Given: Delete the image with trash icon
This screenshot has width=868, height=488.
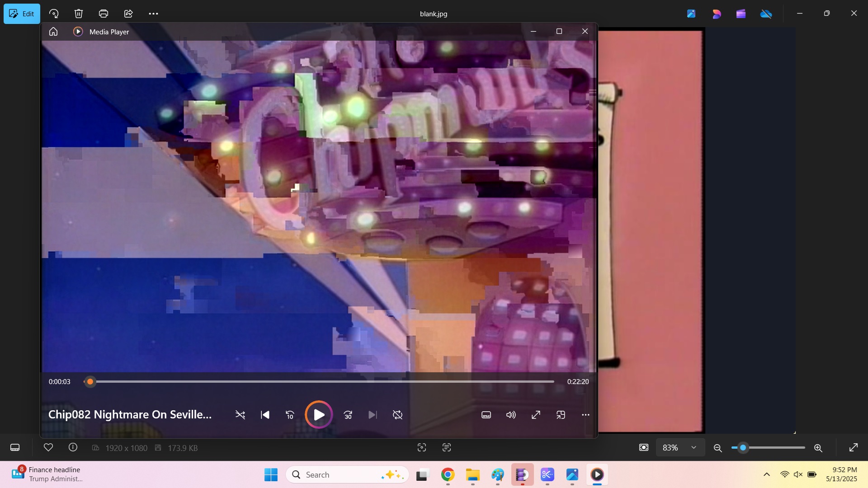Looking at the screenshot, I should pos(79,14).
